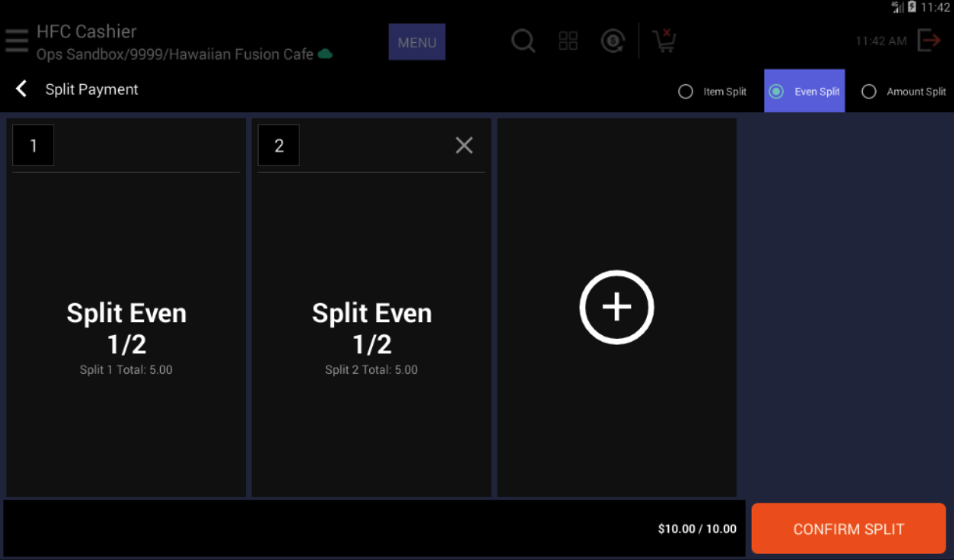
Task: Click the green cloud sync icon
Action: [325, 54]
